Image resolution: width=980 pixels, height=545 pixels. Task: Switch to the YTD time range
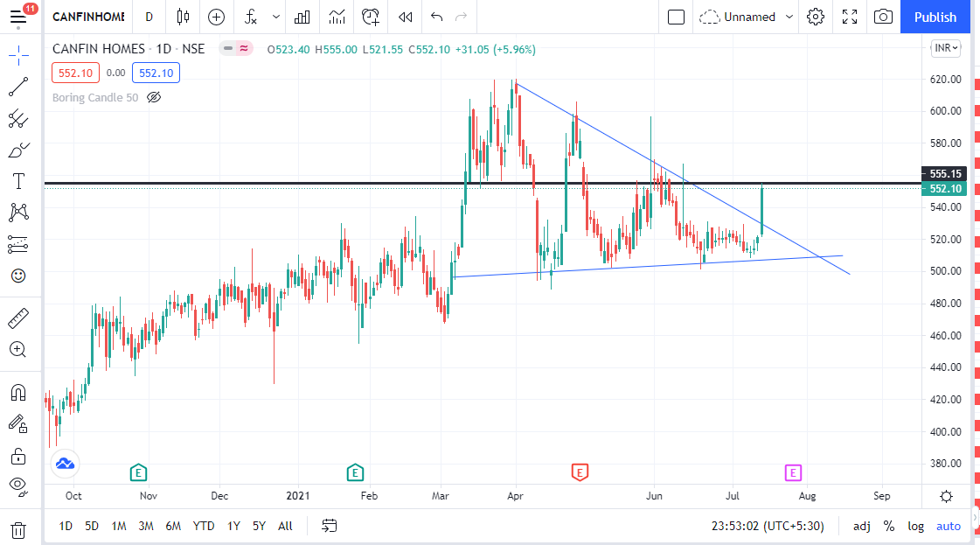(204, 526)
